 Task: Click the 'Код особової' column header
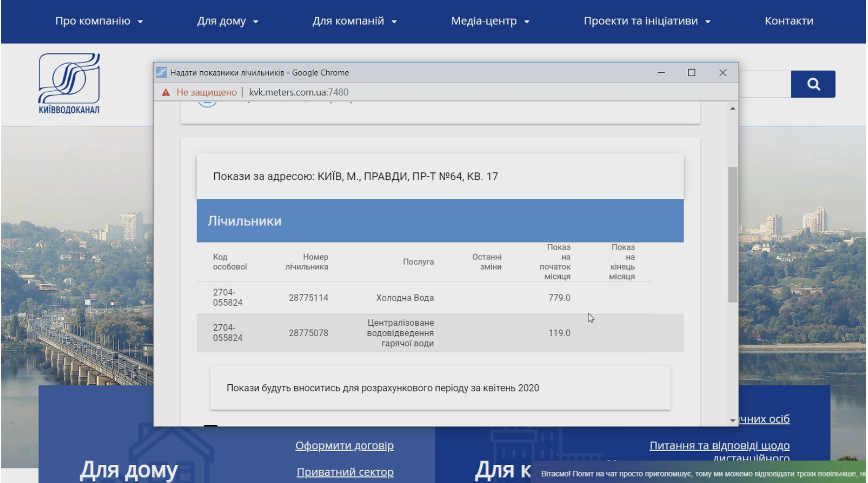click(x=230, y=262)
